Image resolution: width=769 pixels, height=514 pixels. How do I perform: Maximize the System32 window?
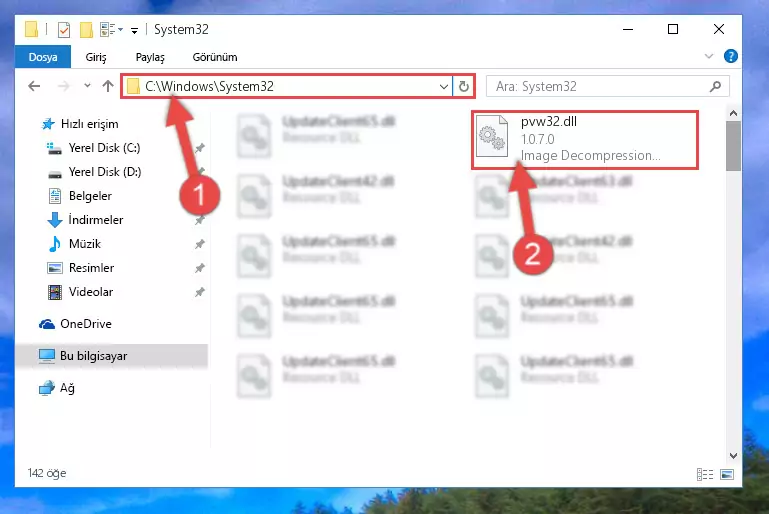673,29
